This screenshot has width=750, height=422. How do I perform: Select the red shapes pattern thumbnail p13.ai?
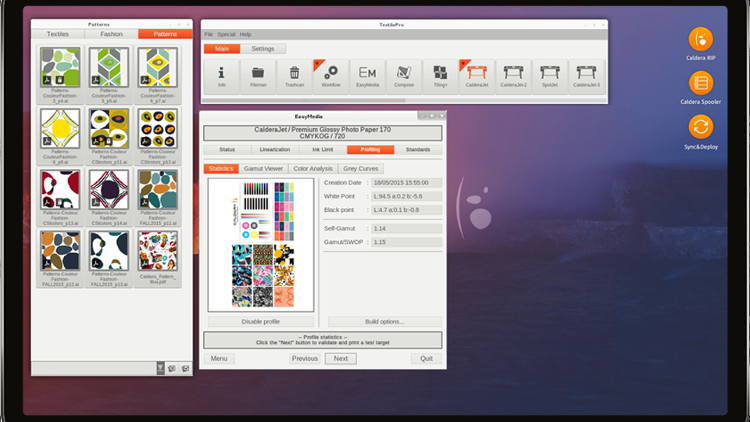[x=60, y=189]
